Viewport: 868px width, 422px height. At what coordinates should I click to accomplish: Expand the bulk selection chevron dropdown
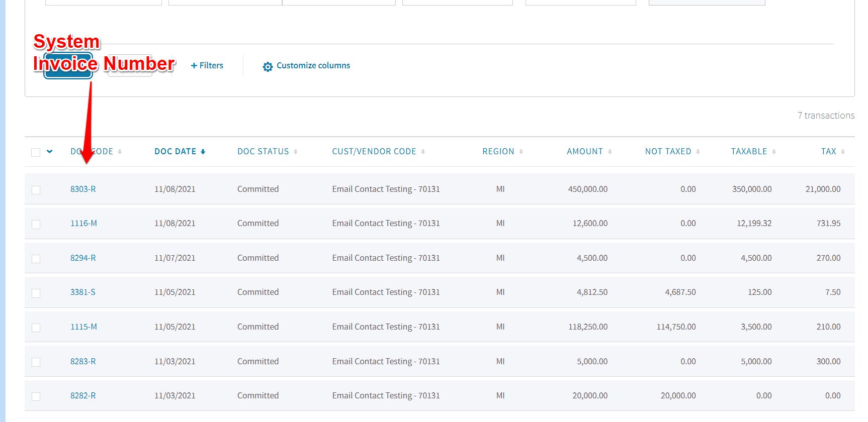point(49,151)
